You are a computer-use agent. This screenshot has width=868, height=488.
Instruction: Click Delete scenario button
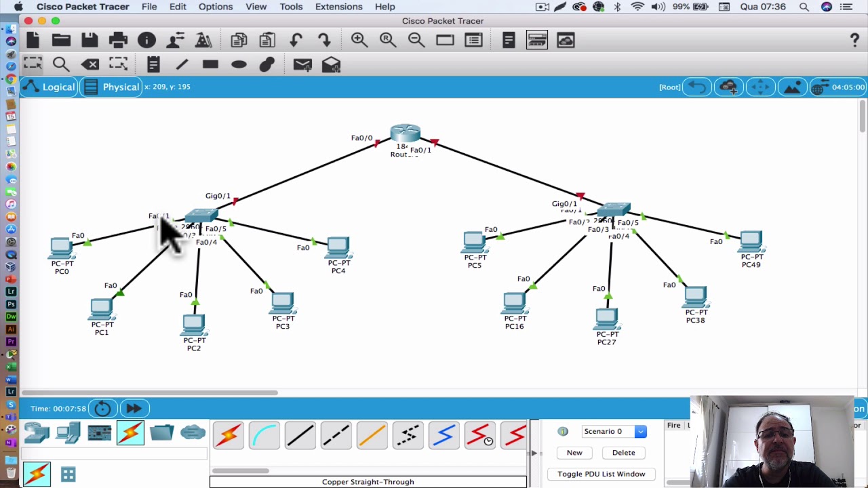click(624, 453)
